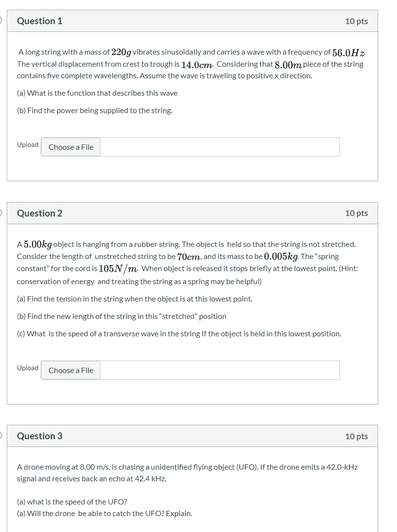Click the arrow marker beside Question 1
Screen dimensions: 397x532
tap(1, 21)
